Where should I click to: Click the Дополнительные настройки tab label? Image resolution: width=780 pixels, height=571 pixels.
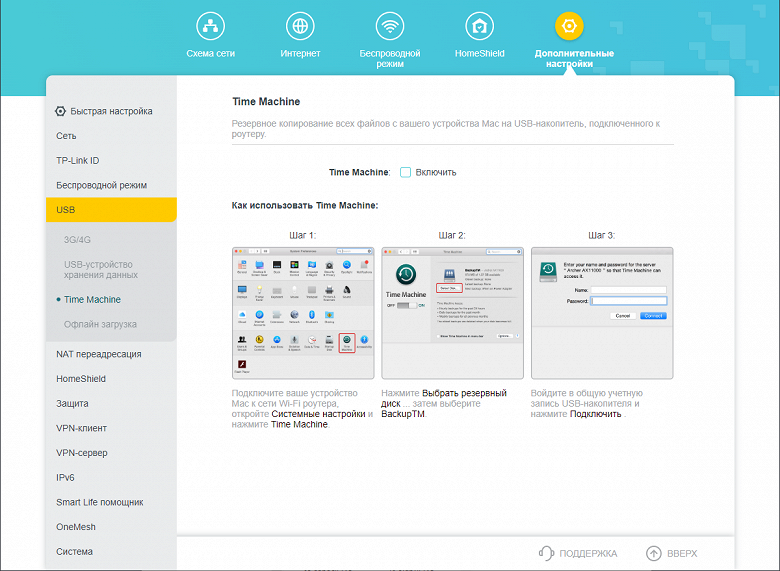tap(574, 58)
